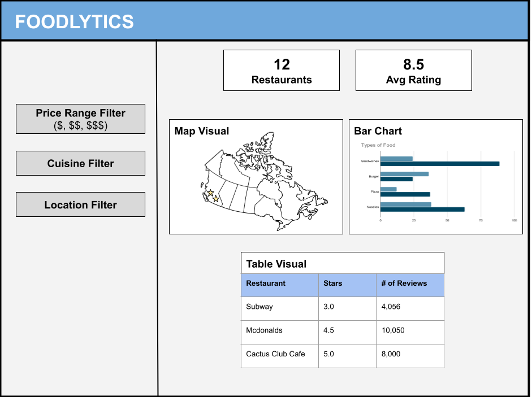532x397 pixels.
Task: Open the Price Range Filter
Action: point(80,119)
